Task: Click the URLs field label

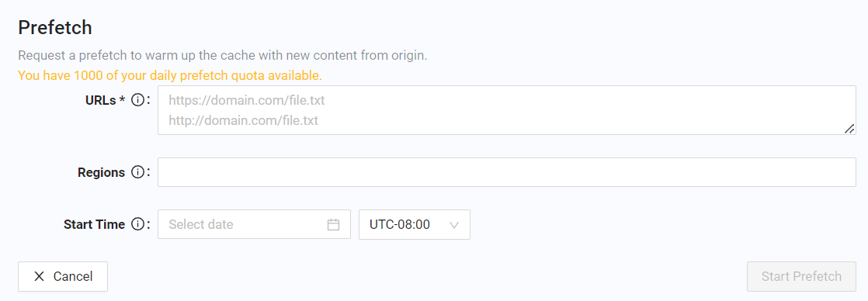Action: click(x=101, y=100)
